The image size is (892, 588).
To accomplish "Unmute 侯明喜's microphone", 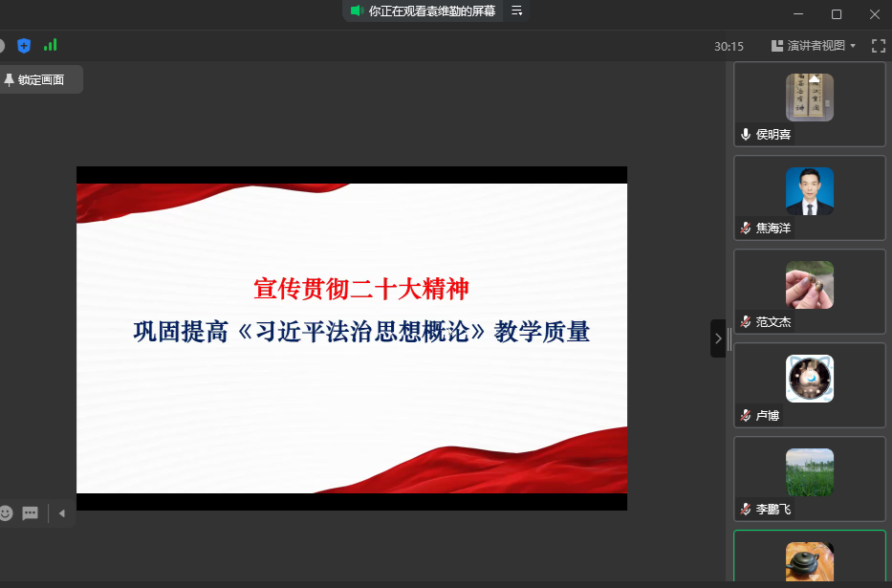I will [745, 134].
